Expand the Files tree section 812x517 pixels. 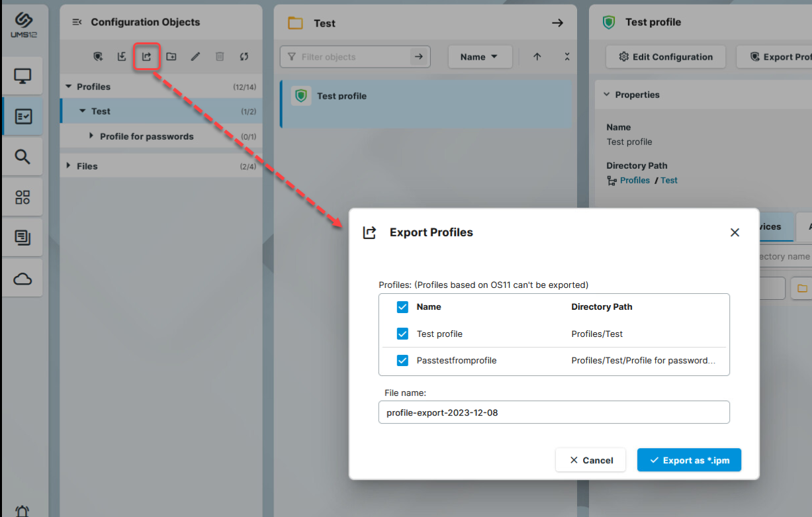[x=69, y=165]
